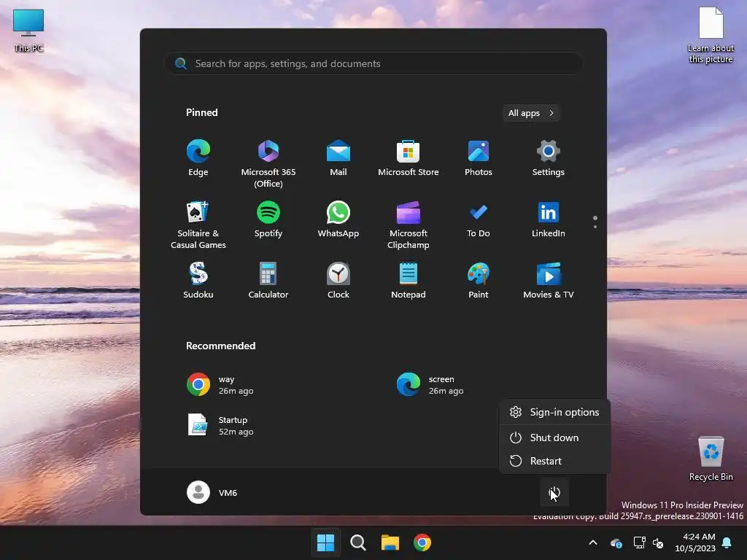Viewport: 747px width, 560px height.
Task: Launch Paint from the Start menu
Action: (479, 281)
